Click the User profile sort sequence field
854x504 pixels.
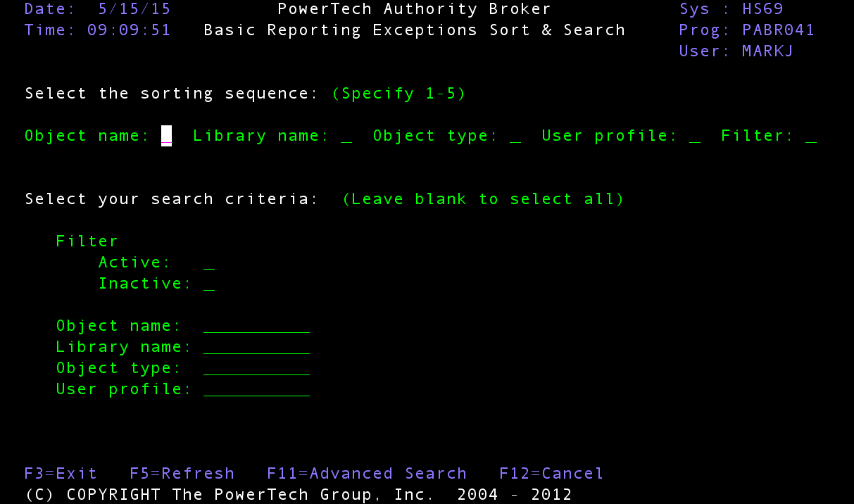pyautogui.click(x=695, y=136)
